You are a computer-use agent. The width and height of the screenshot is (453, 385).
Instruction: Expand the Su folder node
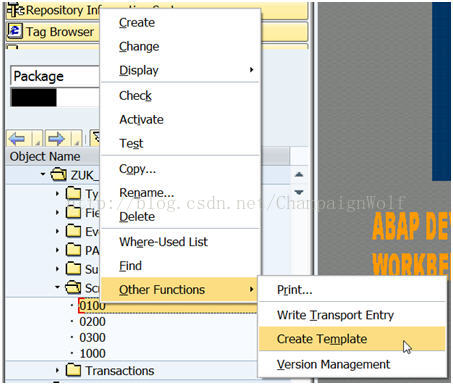coord(57,269)
